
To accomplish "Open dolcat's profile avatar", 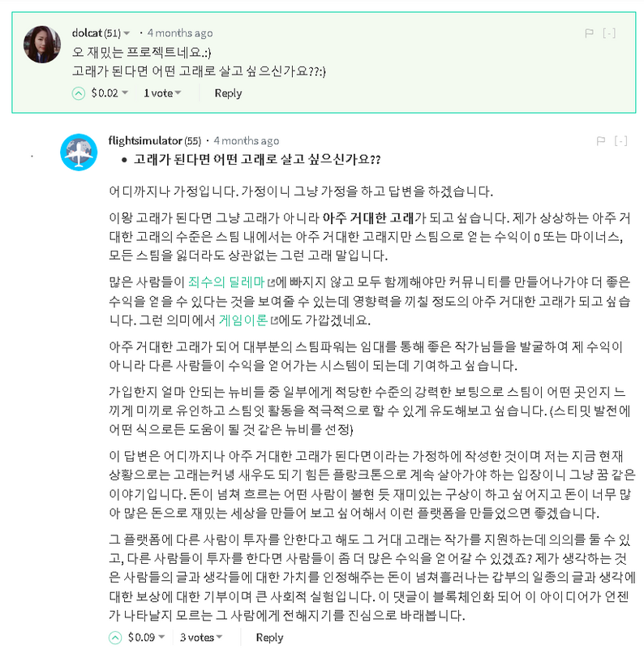I will pyautogui.click(x=42, y=45).
